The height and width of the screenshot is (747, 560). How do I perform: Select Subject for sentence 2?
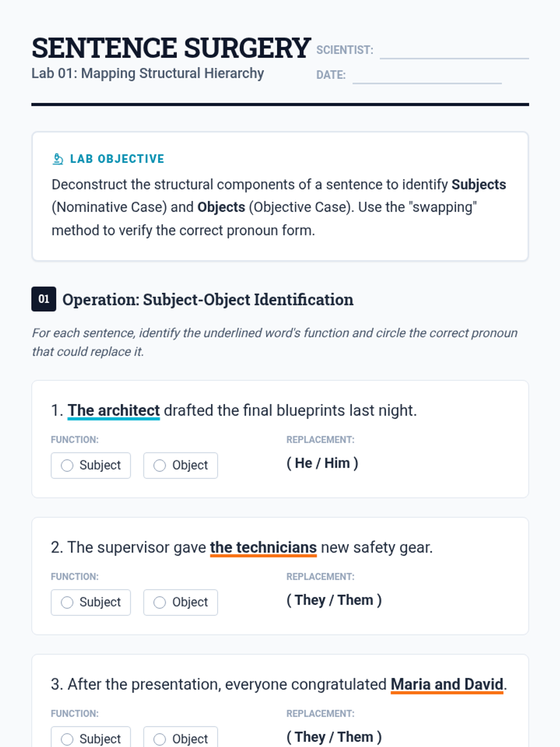(x=91, y=602)
